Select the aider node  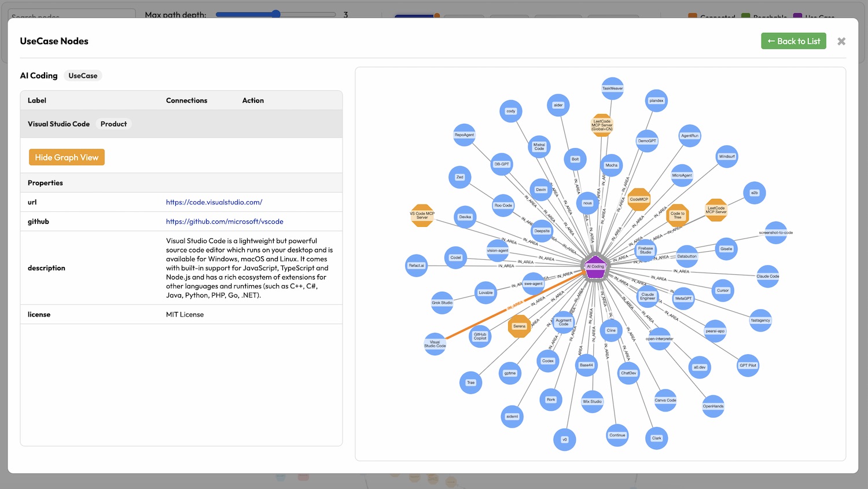pos(558,105)
